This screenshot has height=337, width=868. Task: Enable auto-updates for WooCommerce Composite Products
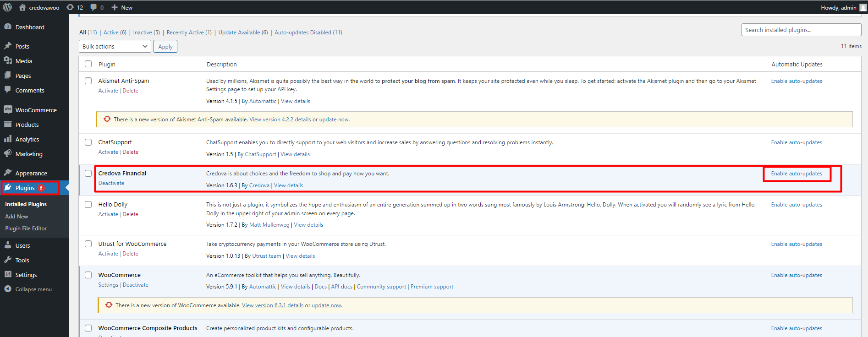pos(797,328)
